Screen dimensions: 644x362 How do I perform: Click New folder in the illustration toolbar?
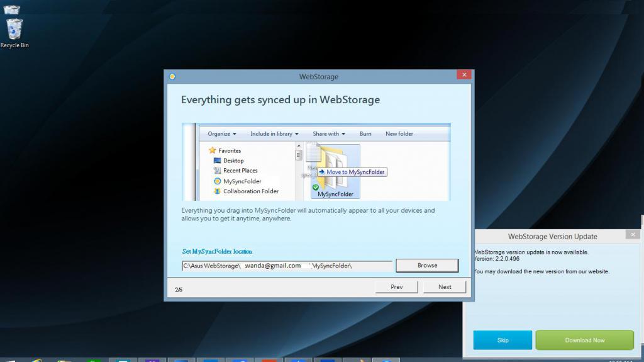pyautogui.click(x=399, y=133)
